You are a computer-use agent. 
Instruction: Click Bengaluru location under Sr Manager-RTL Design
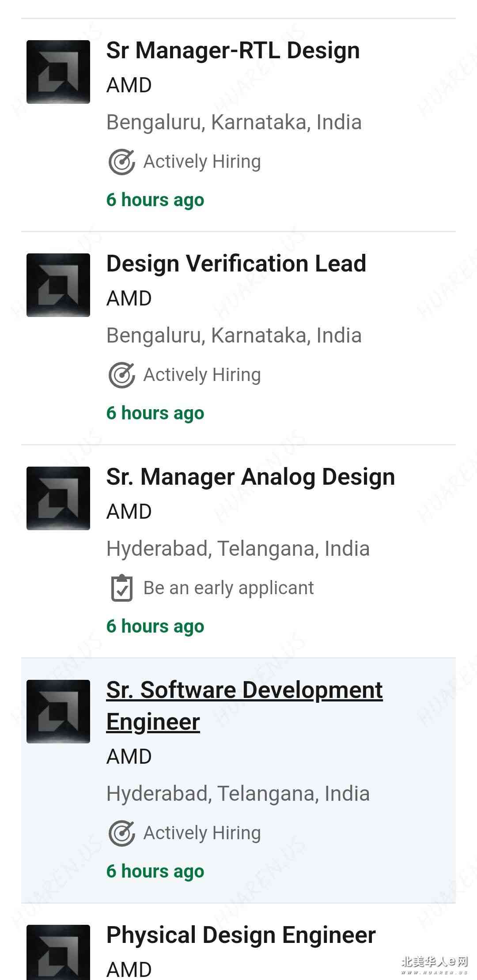tap(234, 122)
